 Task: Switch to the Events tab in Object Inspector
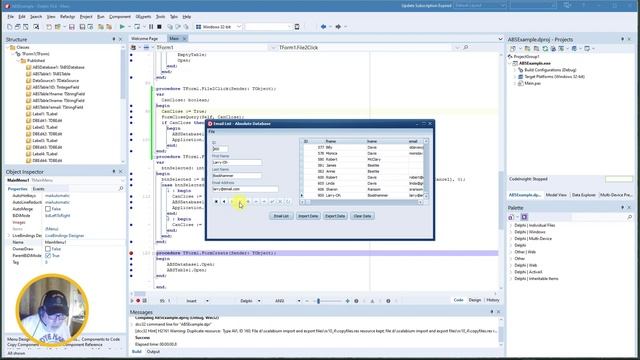coord(38,189)
